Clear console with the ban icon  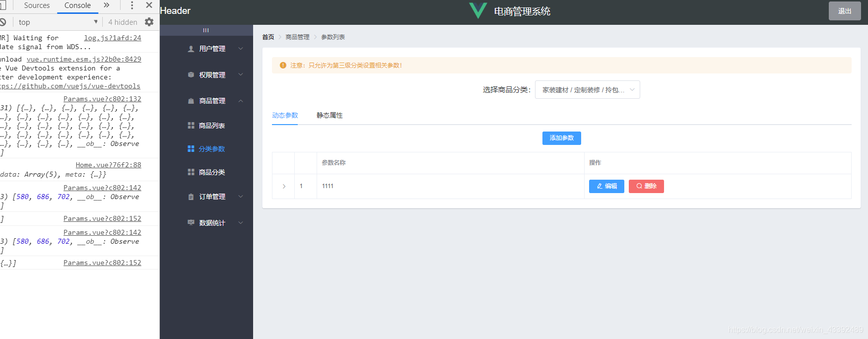point(2,22)
